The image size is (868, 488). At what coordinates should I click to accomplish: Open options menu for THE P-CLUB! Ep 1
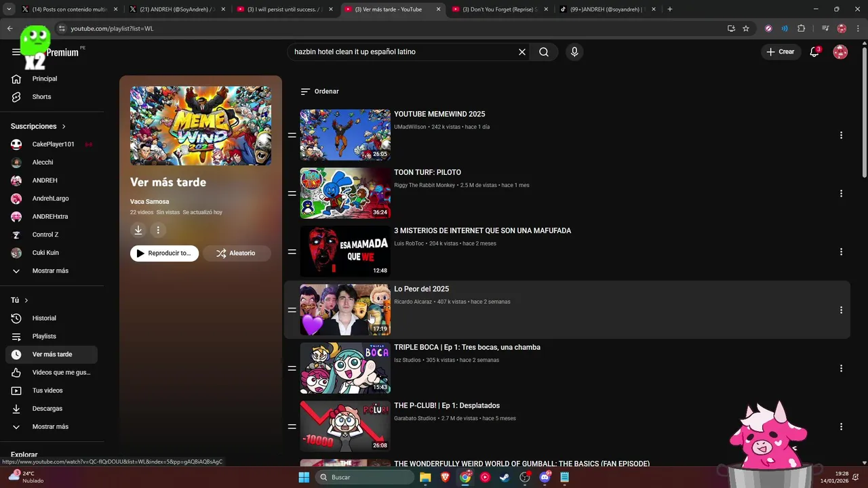[841, 427]
